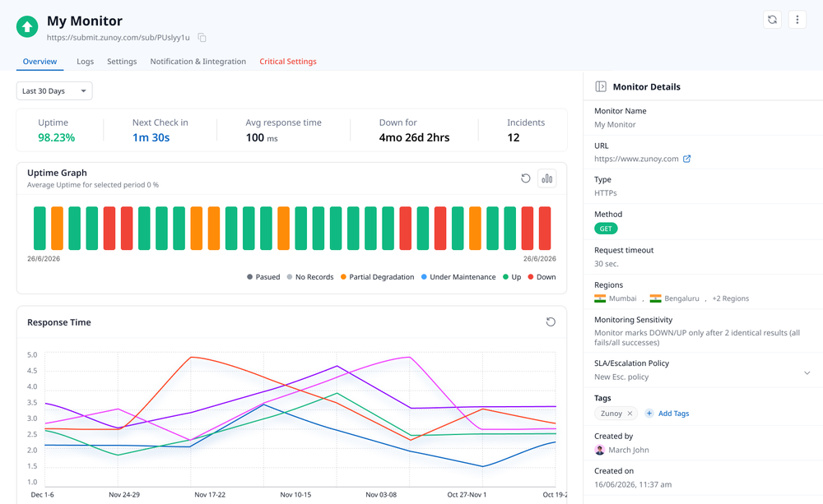Click the first green uptime bar

point(40,228)
